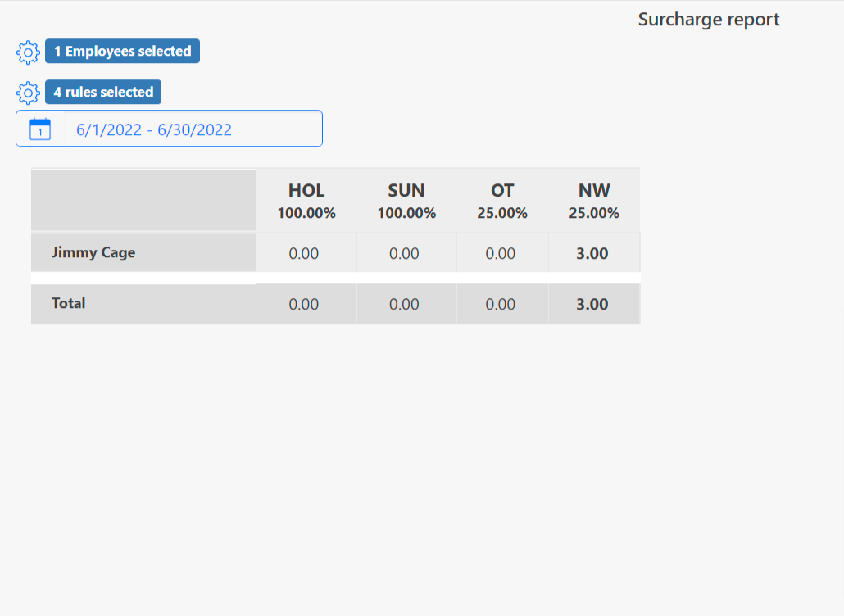Click Jimmy Cage's HOL value cell
This screenshot has width=844, height=616.
tap(304, 254)
